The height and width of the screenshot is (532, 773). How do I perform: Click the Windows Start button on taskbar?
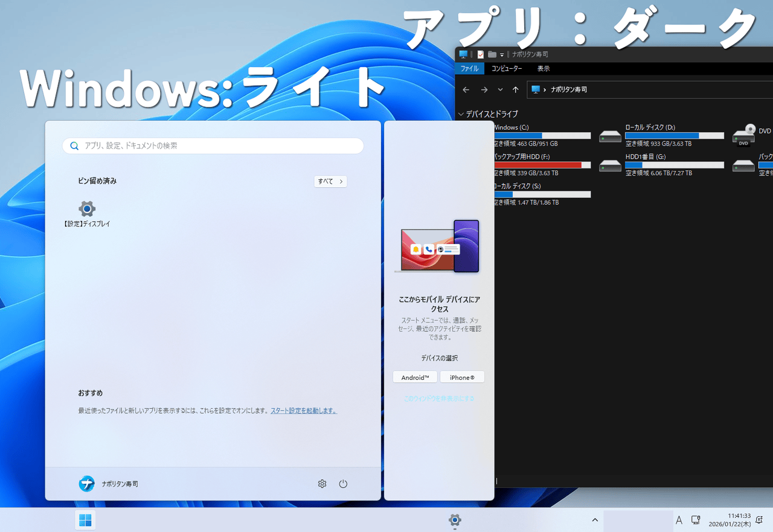[85, 520]
